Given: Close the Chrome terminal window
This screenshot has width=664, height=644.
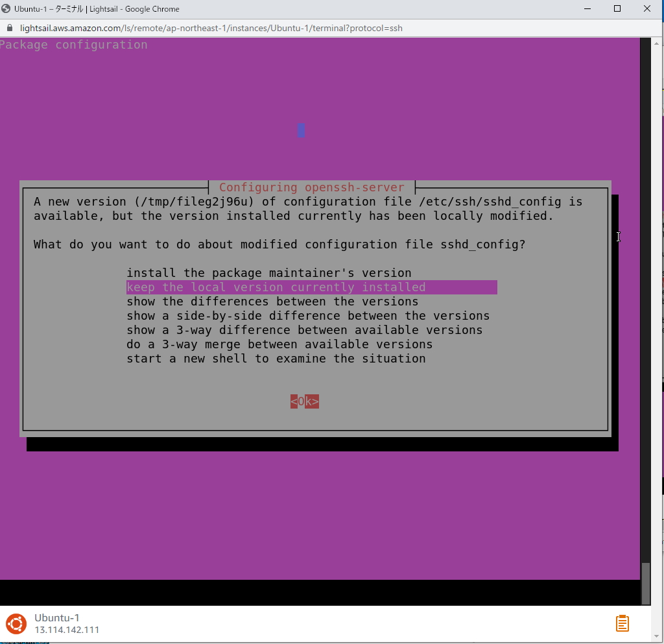Looking at the screenshot, I should 647,9.
